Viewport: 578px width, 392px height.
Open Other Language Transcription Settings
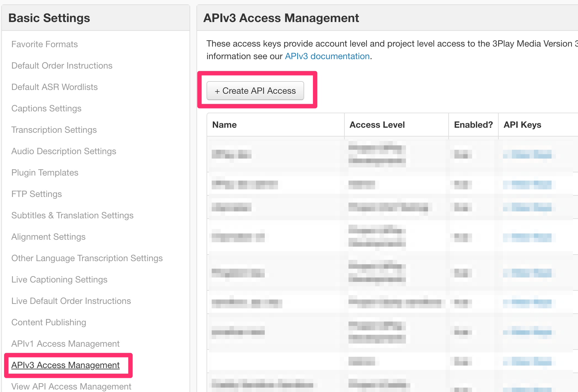pos(87,258)
